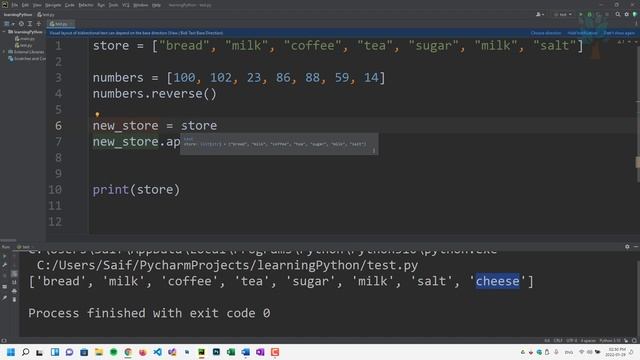Open Excel from taskbar
The width and height of the screenshot is (640, 360).
click(x=231, y=352)
